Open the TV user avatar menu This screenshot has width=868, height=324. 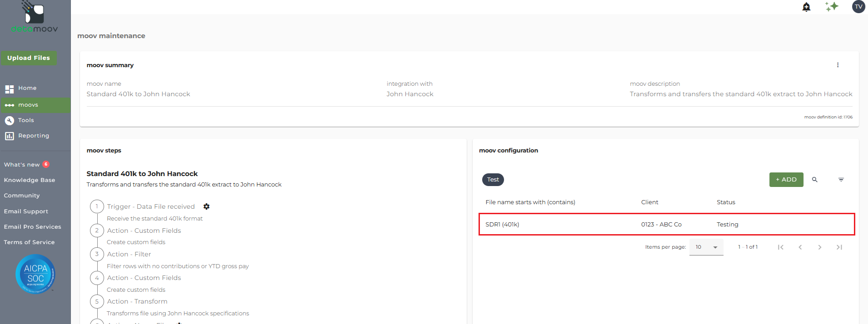point(858,7)
